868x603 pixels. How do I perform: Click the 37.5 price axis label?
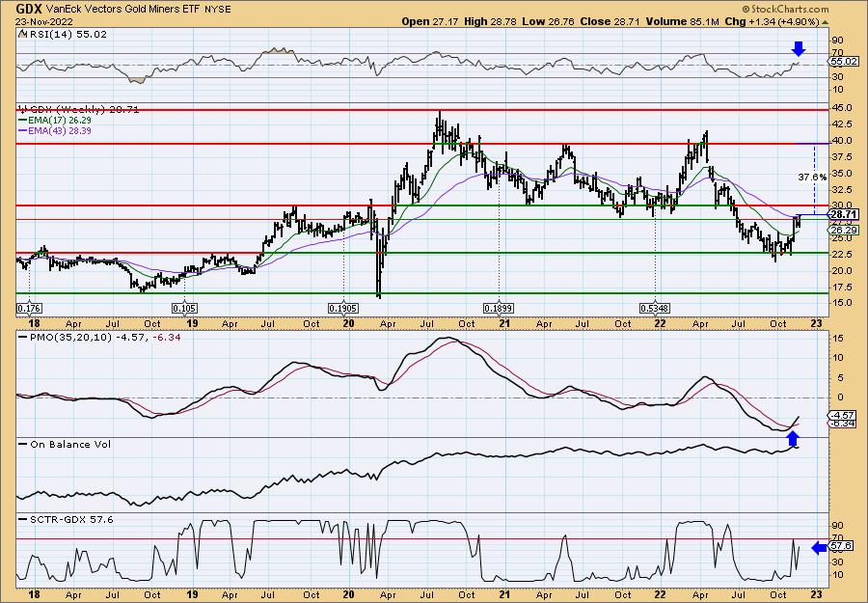point(840,157)
